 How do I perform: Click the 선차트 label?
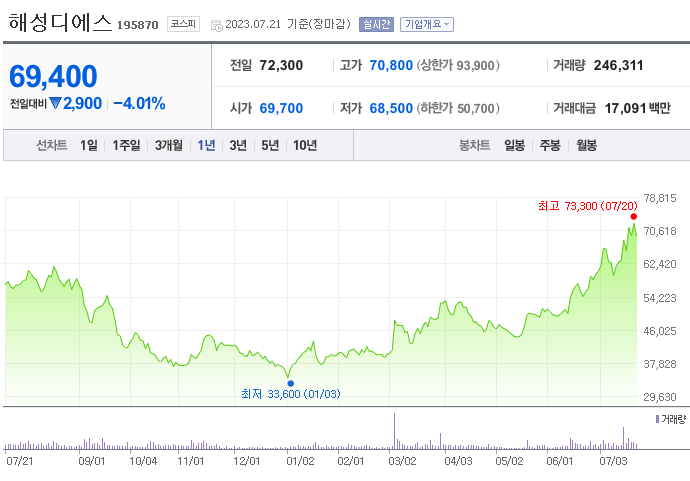tap(51, 145)
